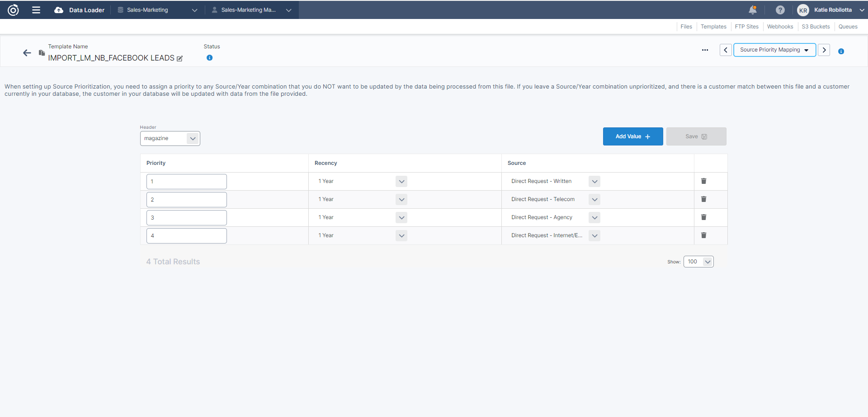Open the help question mark icon

point(780,10)
